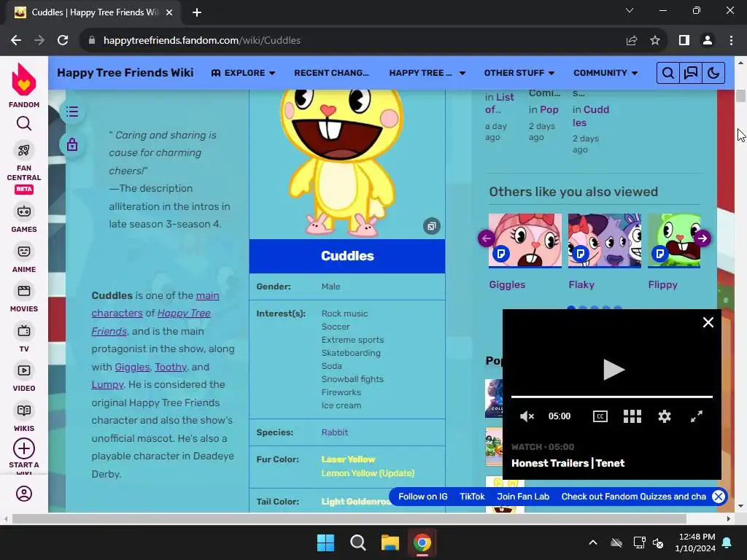
Task: Expand the Explore dropdown menu
Action: pyautogui.click(x=244, y=73)
